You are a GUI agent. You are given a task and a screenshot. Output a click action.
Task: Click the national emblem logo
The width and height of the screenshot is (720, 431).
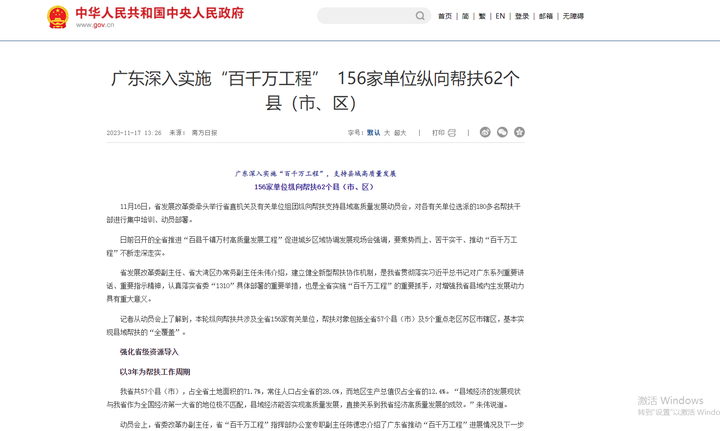(57, 17)
